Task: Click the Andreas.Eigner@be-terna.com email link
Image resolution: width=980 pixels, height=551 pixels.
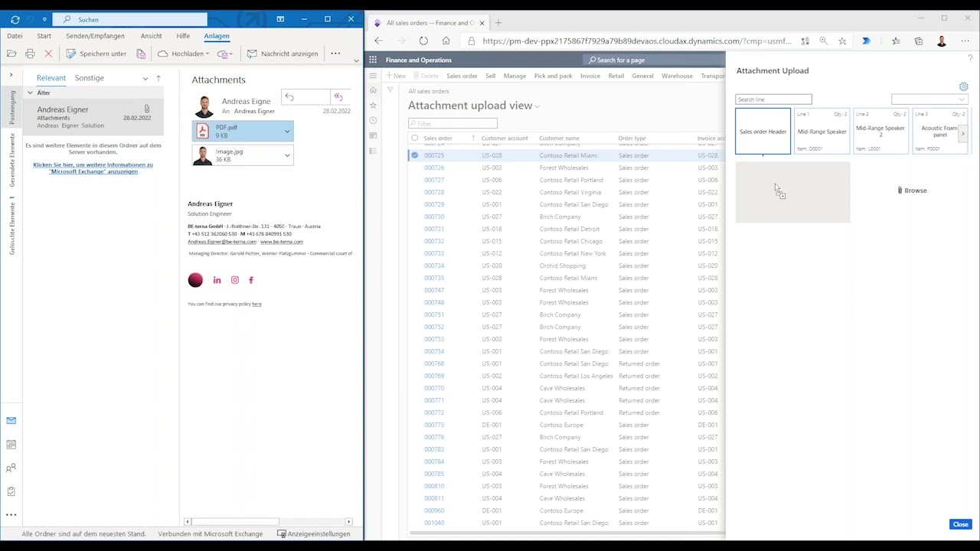Action: [222, 242]
